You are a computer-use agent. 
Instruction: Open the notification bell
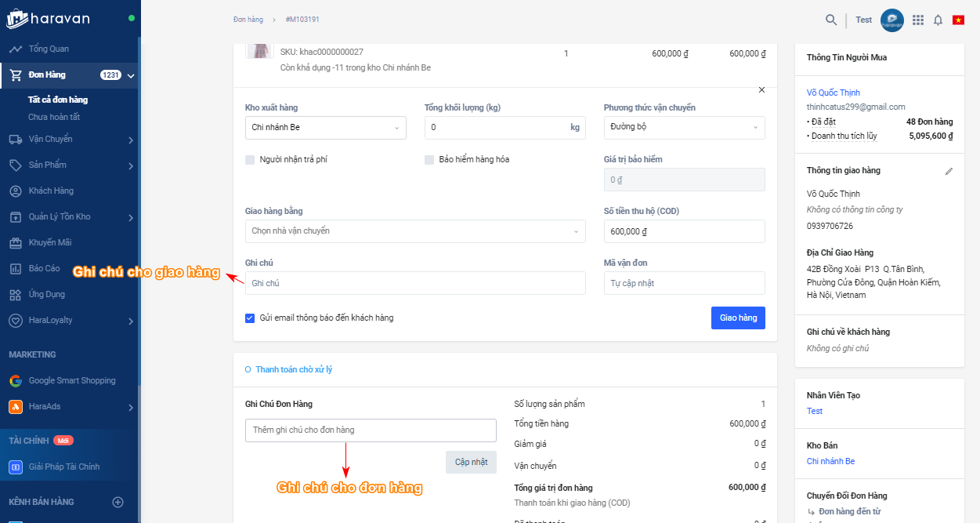938,20
